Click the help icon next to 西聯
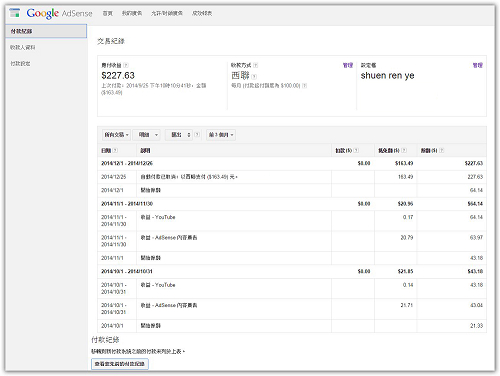Screen dimensions: 500x376 [x=254, y=76]
